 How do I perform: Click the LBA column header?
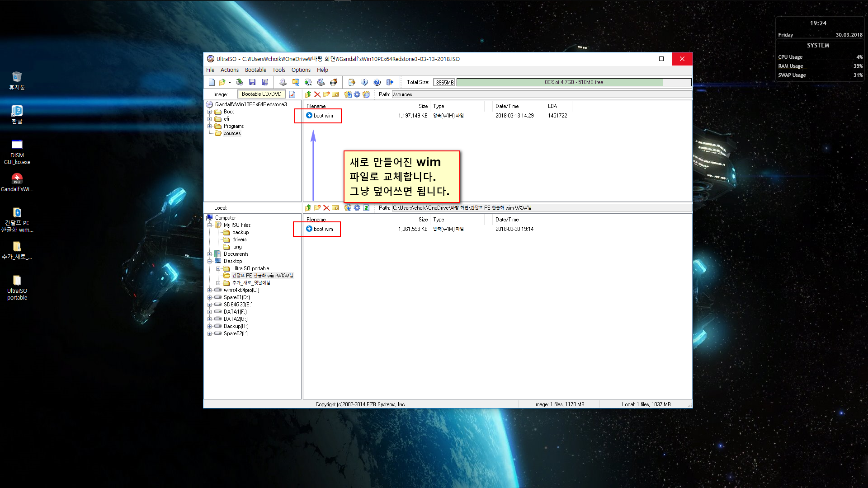559,106
